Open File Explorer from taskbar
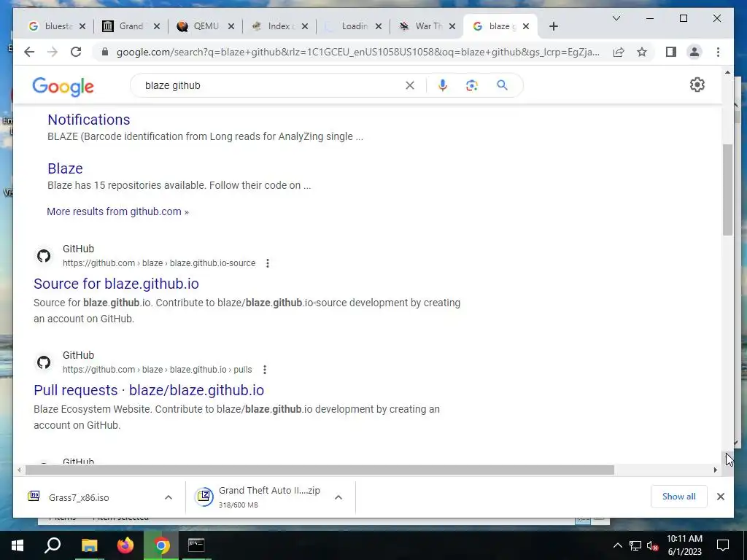The image size is (747, 560). (x=89, y=545)
